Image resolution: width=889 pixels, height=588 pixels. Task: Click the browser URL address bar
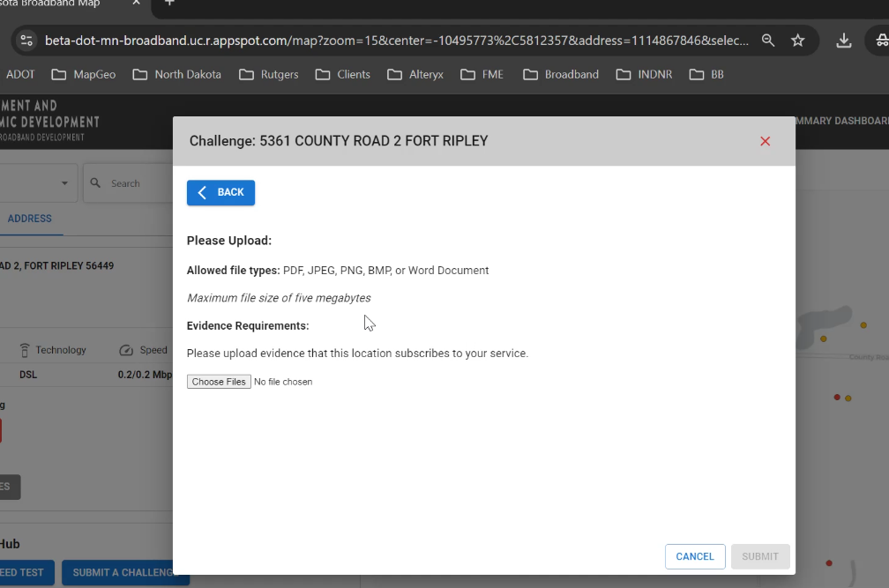(397, 41)
